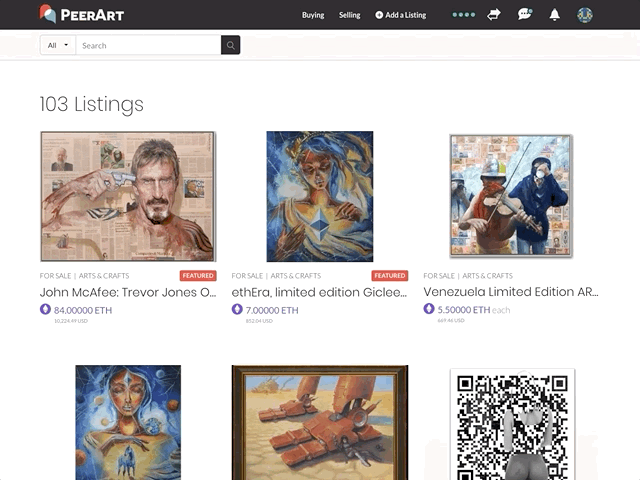Click the search magnifier button
The image size is (640, 480).
[231, 45]
